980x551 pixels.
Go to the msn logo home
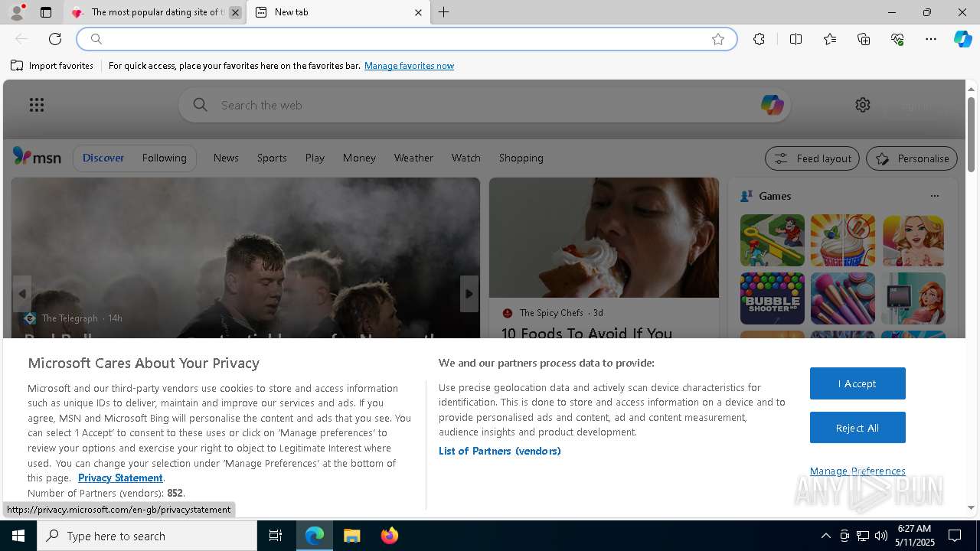pyautogui.click(x=37, y=157)
